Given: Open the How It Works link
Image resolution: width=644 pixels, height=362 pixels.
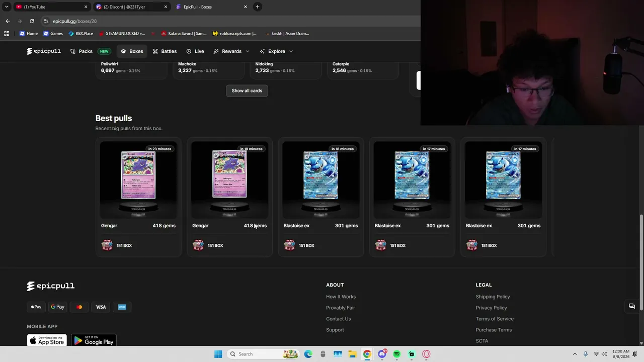Looking at the screenshot, I should pyautogui.click(x=341, y=297).
